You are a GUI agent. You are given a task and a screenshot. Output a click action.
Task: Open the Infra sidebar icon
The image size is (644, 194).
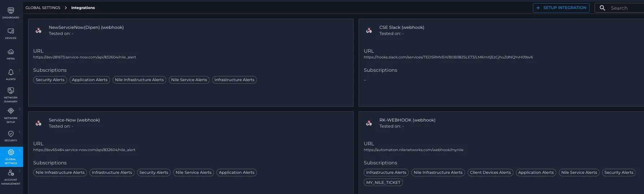pos(11,52)
